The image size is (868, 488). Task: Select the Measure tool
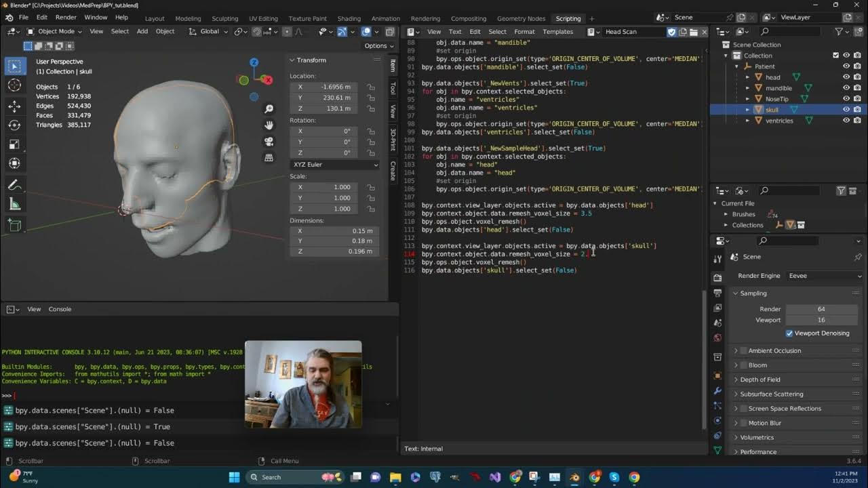[14, 204]
